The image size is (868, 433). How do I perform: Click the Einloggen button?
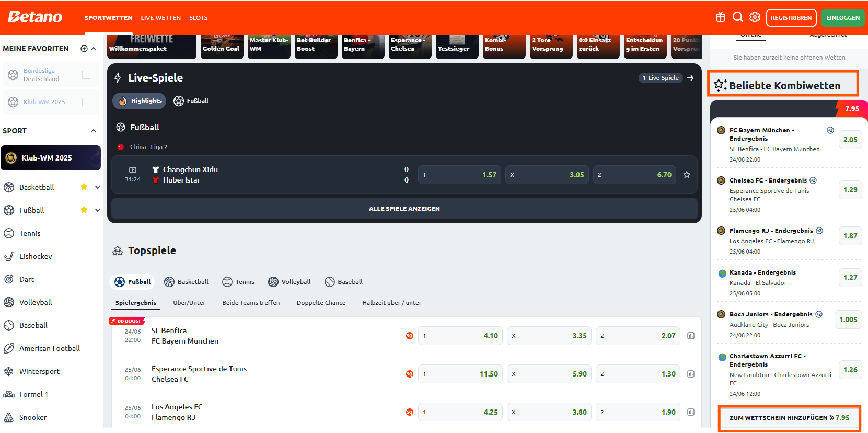pos(843,18)
